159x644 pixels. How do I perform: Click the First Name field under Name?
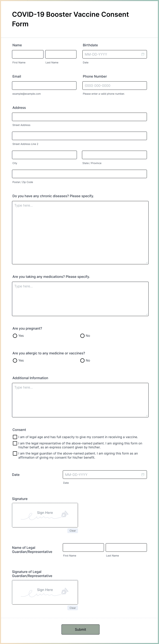pyautogui.click(x=28, y=54)
